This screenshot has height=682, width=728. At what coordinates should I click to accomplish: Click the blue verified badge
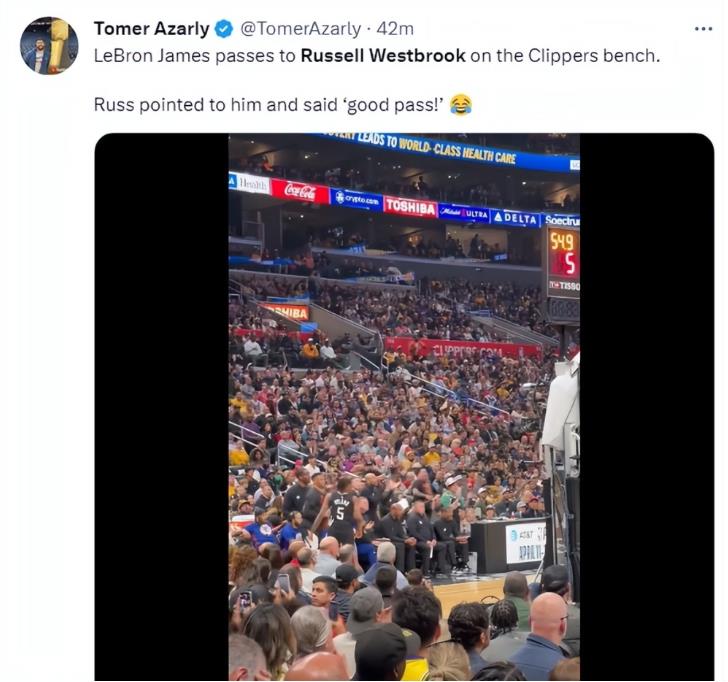(x=224, y=29)
